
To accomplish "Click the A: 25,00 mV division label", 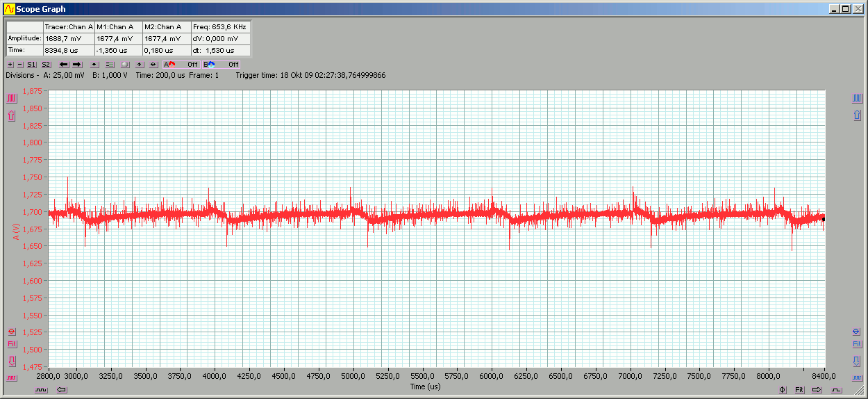I will click(x=64, y=75).
